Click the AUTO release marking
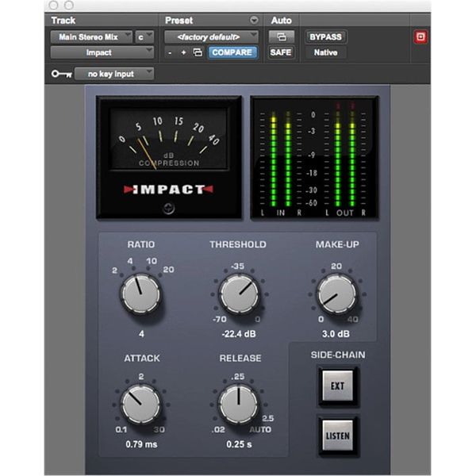Viewport: 476px width, 476px height. [x=260, y=429]
